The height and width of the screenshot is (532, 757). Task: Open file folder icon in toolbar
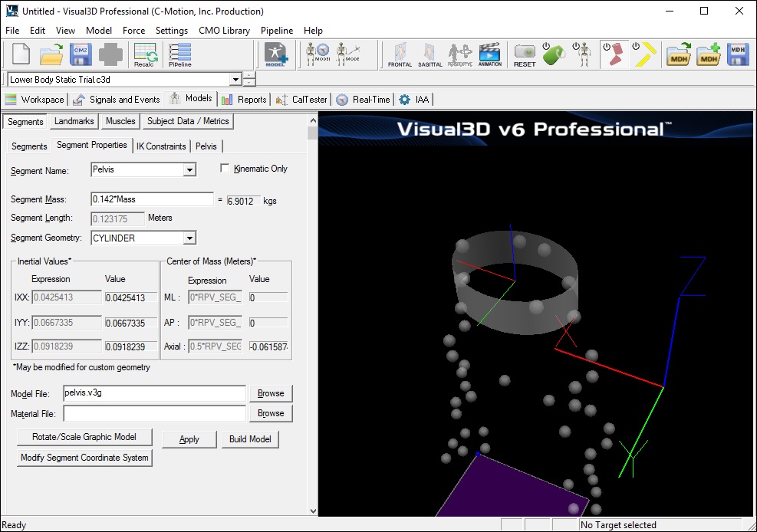click(51, 54)
